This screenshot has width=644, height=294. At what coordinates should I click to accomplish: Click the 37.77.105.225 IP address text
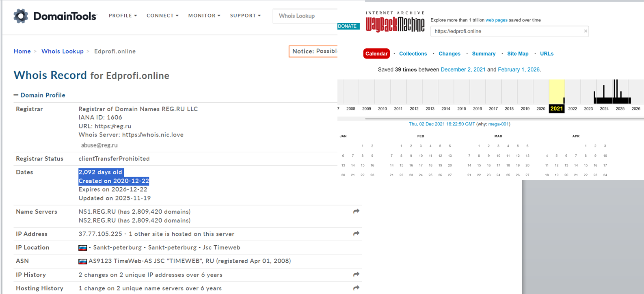coord(100,234)
